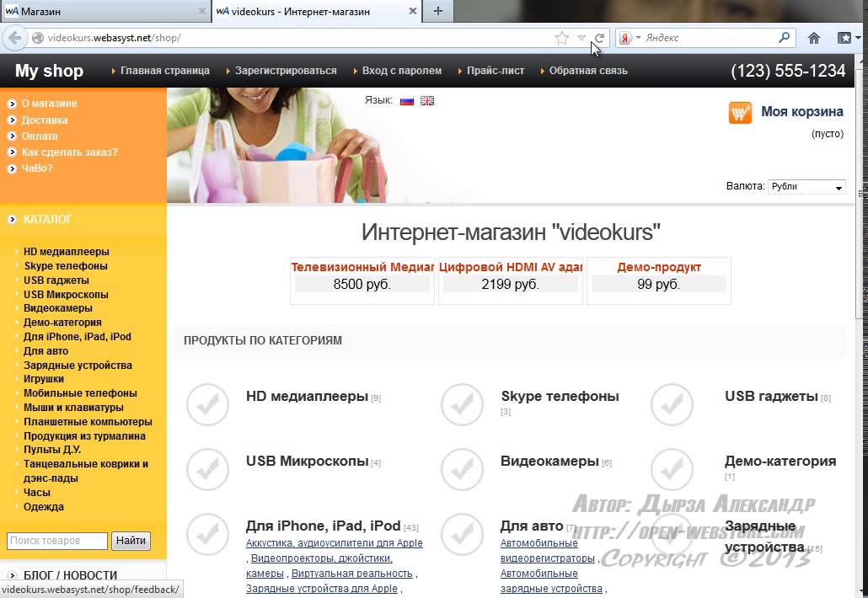868x598 pixels.
Task: Open the Валюта currency dropdown
Action: coord(806,187)
